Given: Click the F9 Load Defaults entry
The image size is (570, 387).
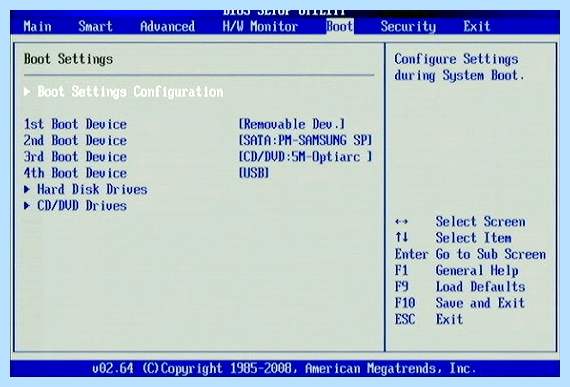Looking at the screenshot, I should 460,287.
